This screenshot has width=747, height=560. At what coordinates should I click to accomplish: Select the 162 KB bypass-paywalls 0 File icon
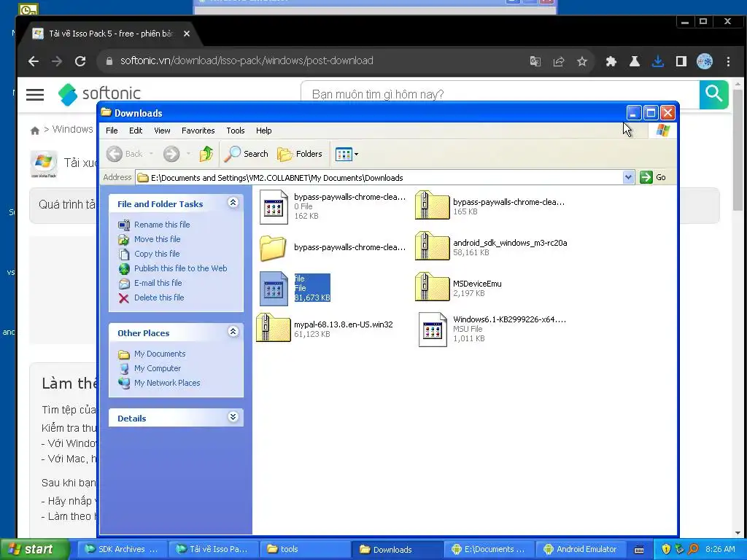[x=274, y=206]
